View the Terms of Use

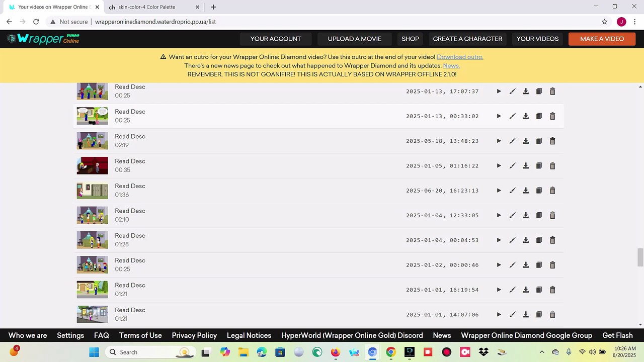[140, 335]
